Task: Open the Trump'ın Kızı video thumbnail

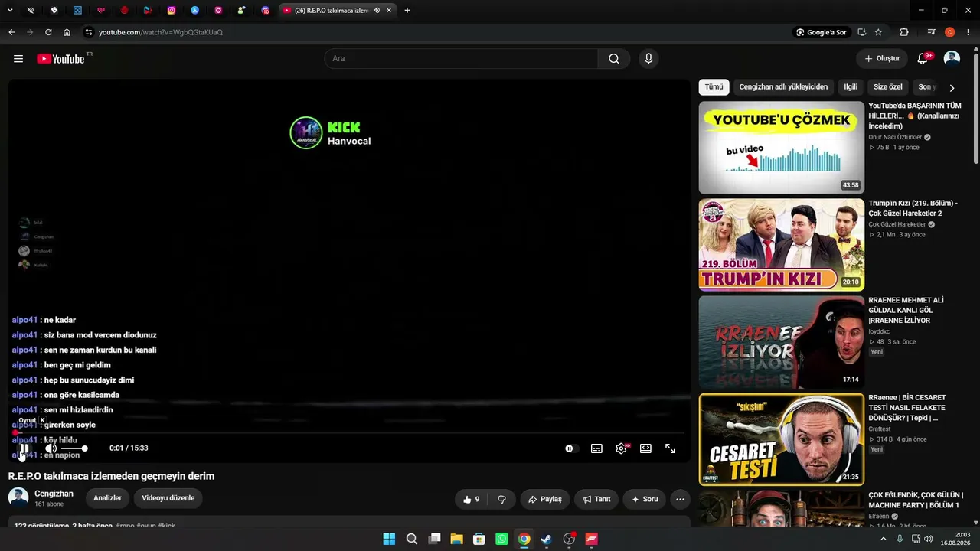Action: click(781, 245)
